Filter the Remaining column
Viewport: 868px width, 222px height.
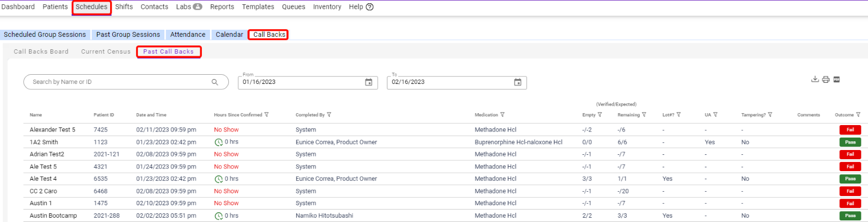tap(644, 115)
